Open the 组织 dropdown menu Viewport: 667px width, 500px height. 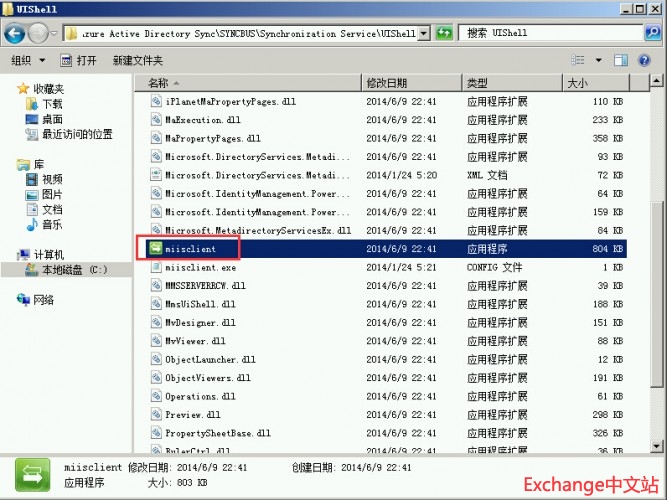26,61
